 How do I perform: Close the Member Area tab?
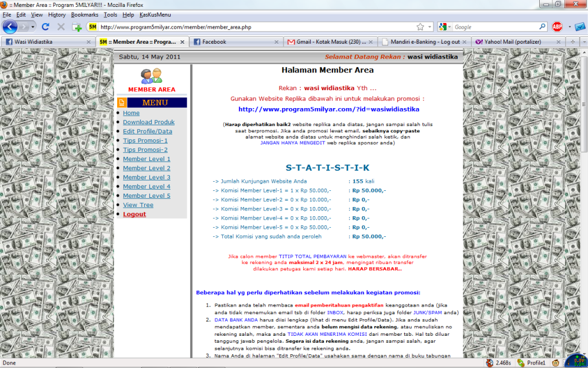pyautogui.click(x=182, y=42)
